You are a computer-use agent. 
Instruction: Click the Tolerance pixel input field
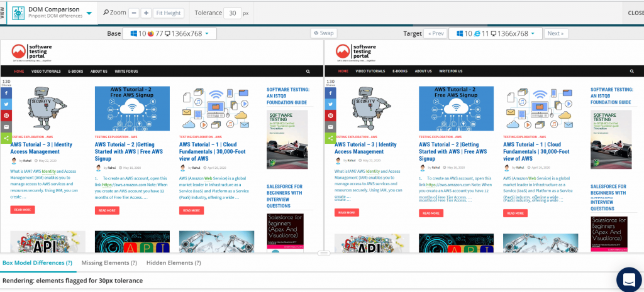[232, 13]
